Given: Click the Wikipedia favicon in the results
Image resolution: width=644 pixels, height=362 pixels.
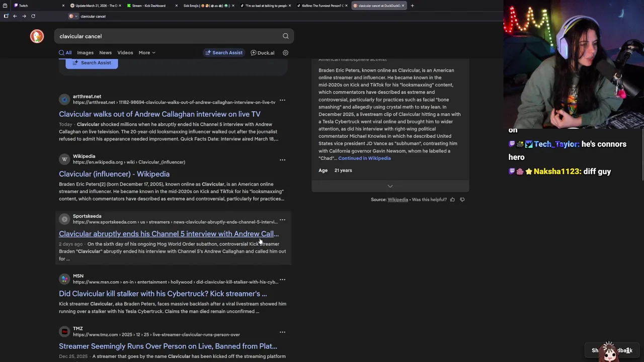Looking at the screenshot, I should 64,159.
